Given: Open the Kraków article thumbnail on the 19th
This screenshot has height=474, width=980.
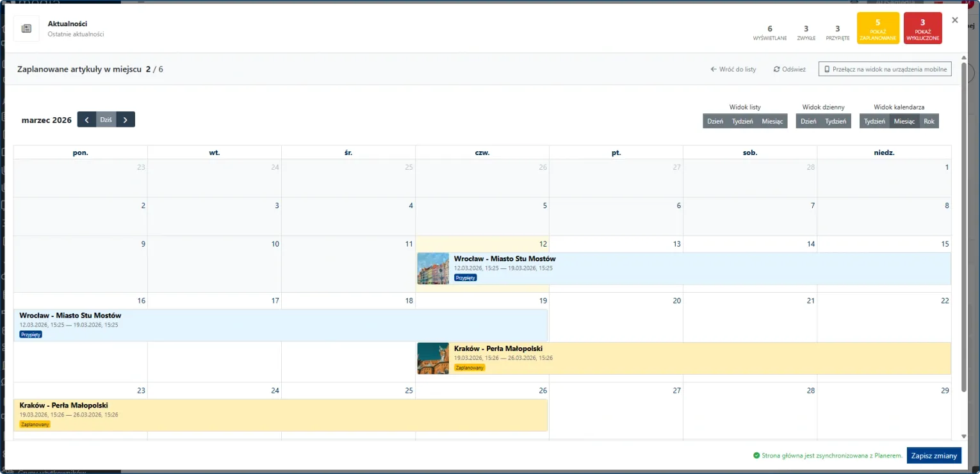Looking at the screenshot, I should (433, 358).
